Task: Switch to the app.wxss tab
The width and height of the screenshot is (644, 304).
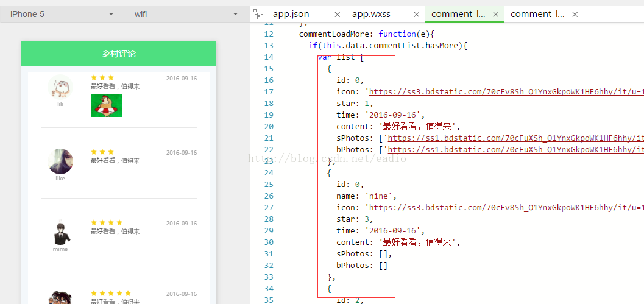Action: tap(371, 14)
